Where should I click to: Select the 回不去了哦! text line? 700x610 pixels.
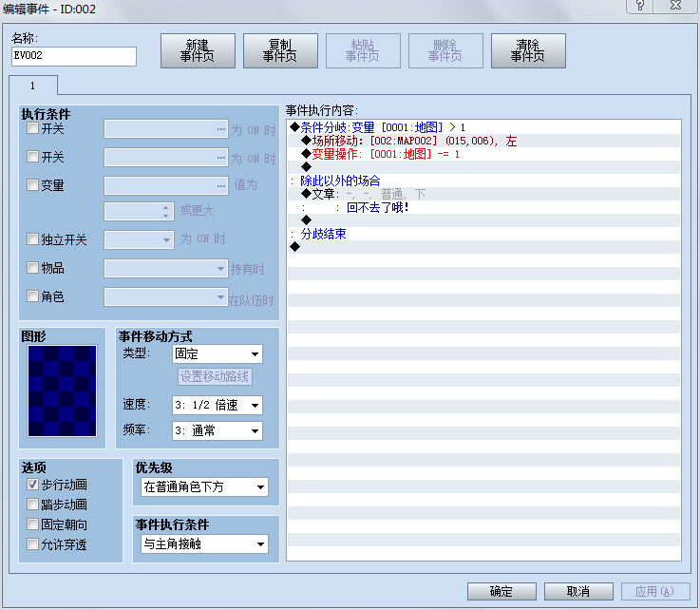[484, 207]
